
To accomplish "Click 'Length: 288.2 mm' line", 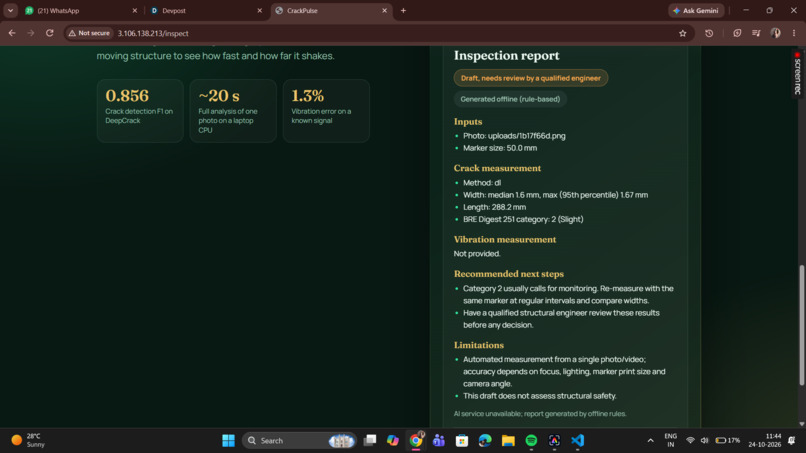I will (x=494, y=207).
